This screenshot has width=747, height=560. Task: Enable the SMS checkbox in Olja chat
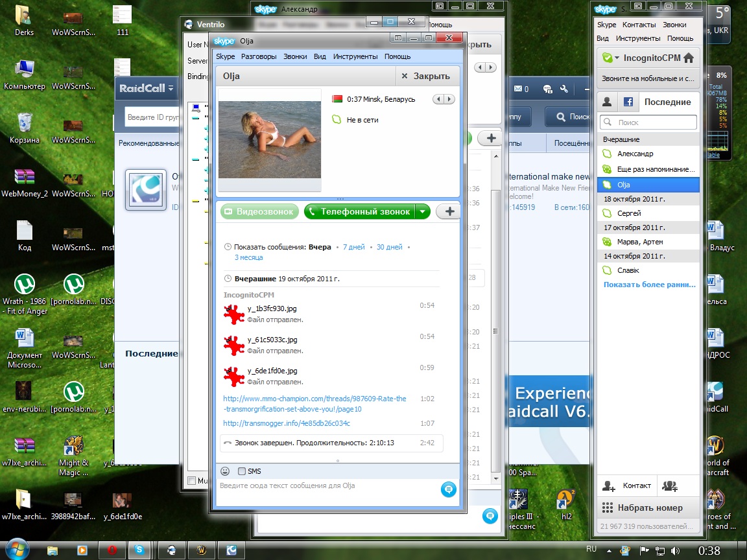[x=241, y=471]
